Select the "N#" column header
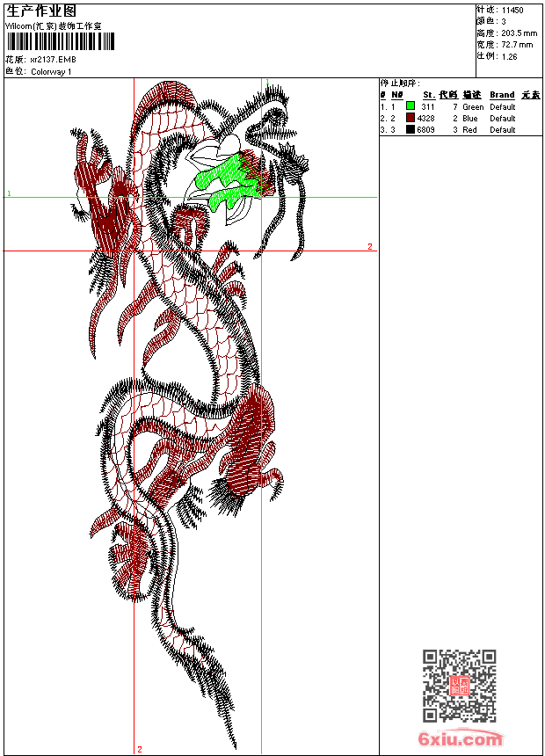545x756 pixels. coord(396,95)
